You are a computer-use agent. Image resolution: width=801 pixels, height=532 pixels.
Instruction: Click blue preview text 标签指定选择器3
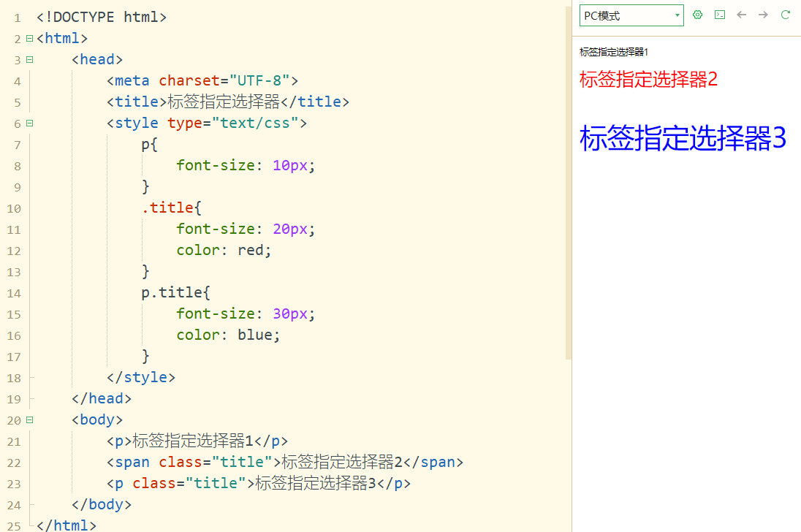pos(683,138)
